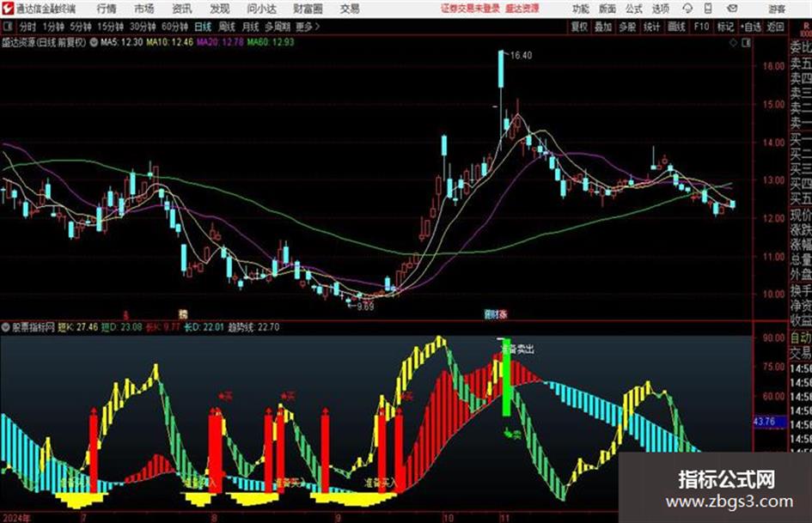Image resolution: width=812 pixels, height=523 pixels.
Task: Switch to the 分时 period tab
Action: coord(28,27)
